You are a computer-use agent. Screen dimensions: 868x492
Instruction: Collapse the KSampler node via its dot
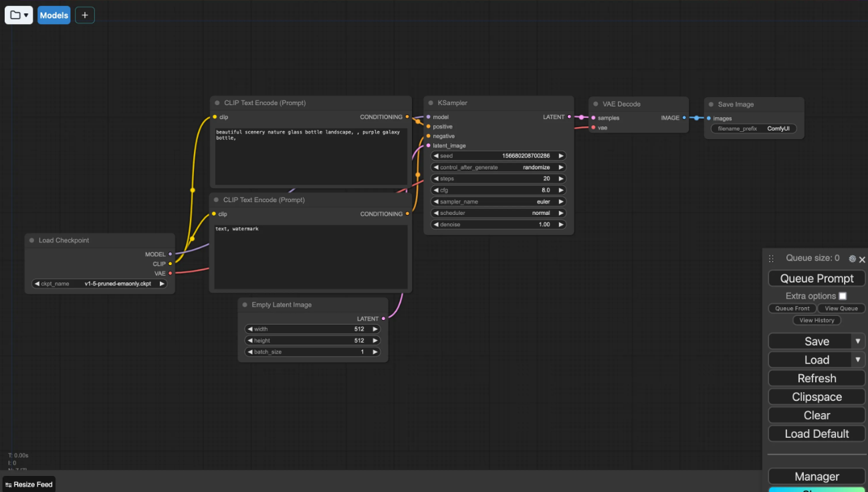430,103
